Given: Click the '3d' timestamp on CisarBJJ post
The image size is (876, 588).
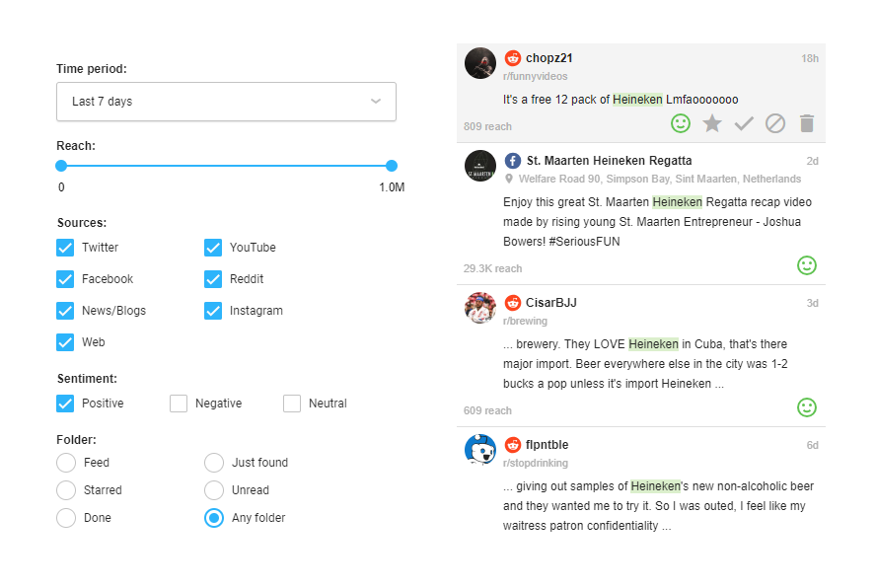Looking at the screenshot, I should [812, 304].
